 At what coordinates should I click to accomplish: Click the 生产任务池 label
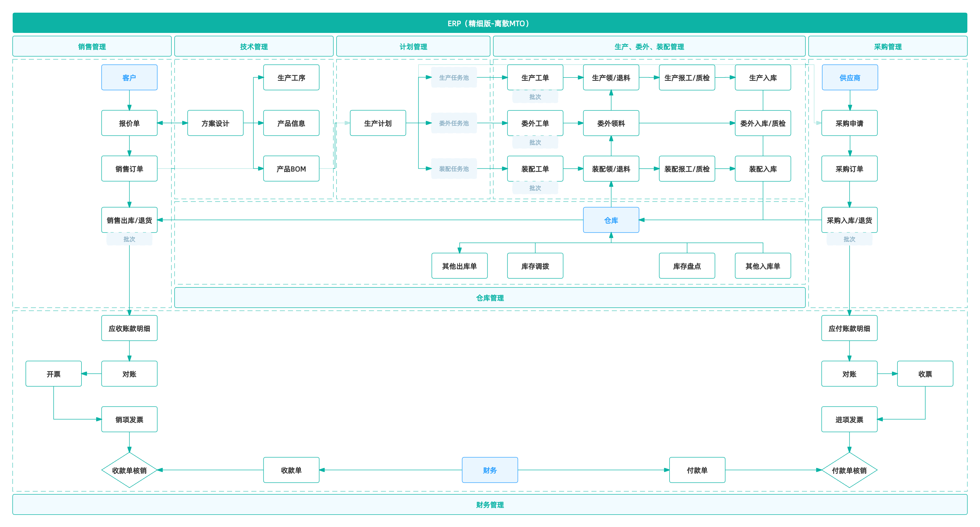tap(453, 77)
